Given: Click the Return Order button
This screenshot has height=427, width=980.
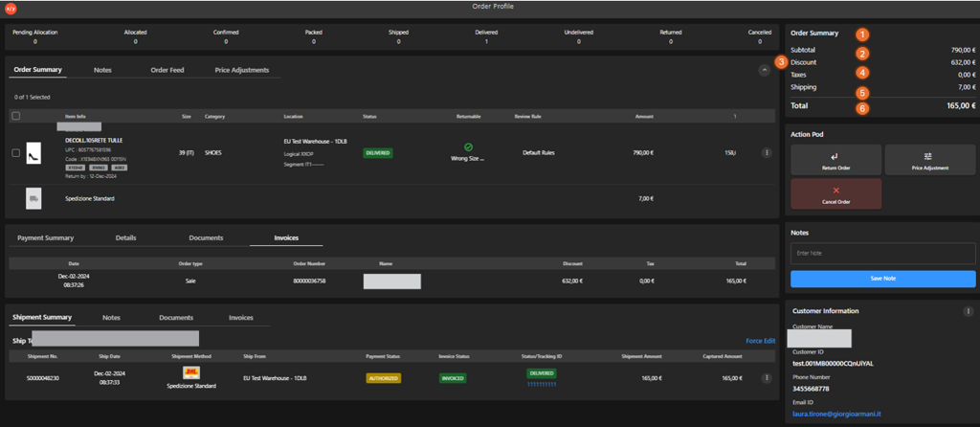Looking at the screenshot, I should coord(835,160).
